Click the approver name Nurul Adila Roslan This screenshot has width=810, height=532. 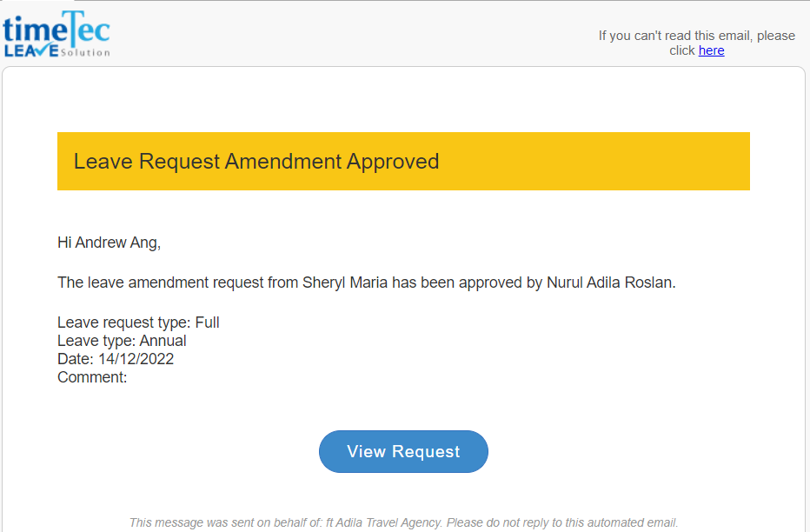point(611,283)
